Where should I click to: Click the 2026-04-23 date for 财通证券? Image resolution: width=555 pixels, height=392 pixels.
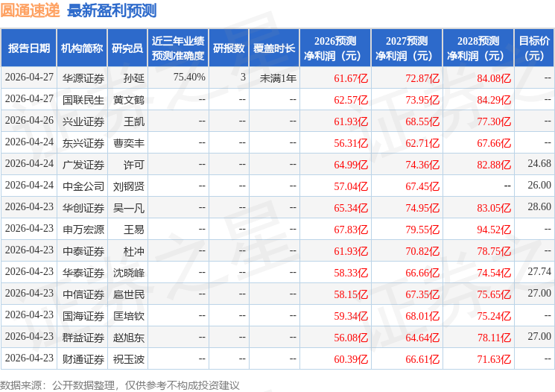point(29,358)
